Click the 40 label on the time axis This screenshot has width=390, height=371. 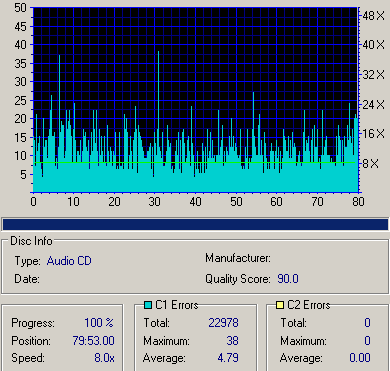click(x=195, y=202)
